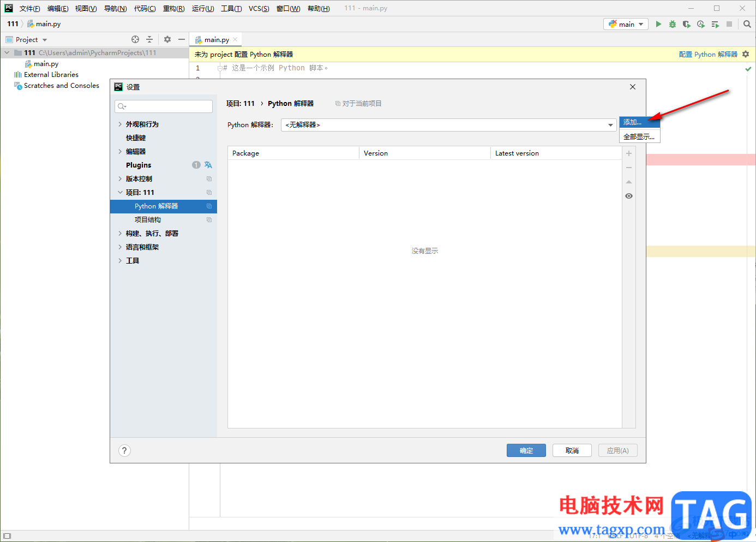Viewport: 756px width, 542px height.
Task: Collapse the 111 project root folder
Action: pos(7,53)
